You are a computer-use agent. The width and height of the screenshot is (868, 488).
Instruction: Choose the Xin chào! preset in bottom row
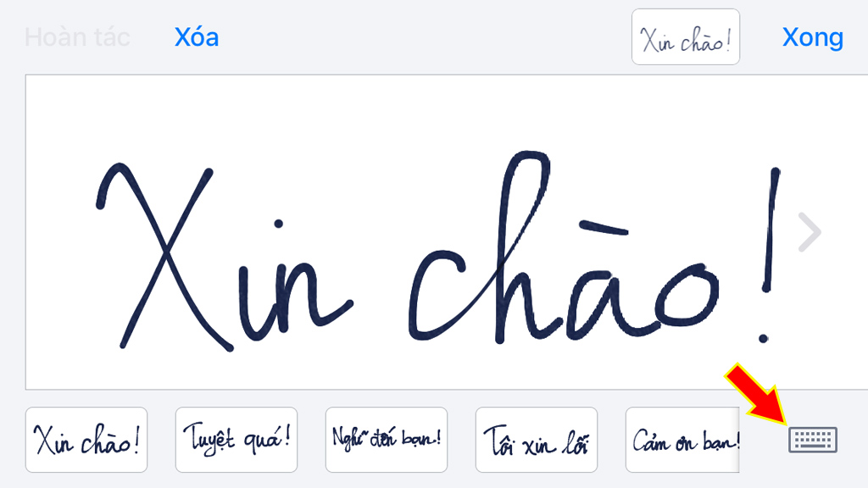pos(86,440)
